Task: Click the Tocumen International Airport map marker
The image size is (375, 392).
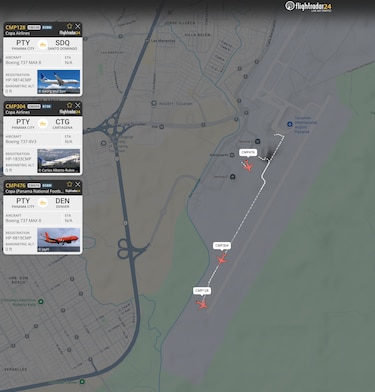Action: 290,124
